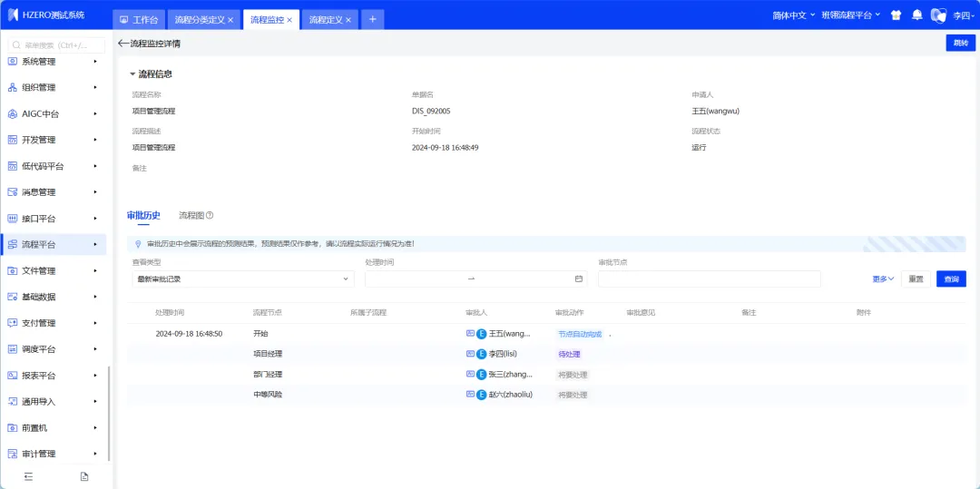
Task: Click the user avatar image in header
Action: click(x=938, y=15)
